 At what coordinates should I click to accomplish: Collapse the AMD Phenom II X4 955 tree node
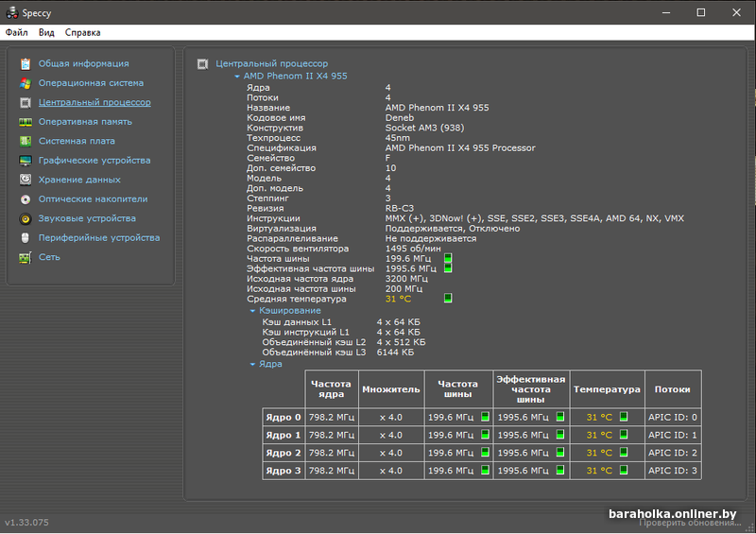click(237, 77)
